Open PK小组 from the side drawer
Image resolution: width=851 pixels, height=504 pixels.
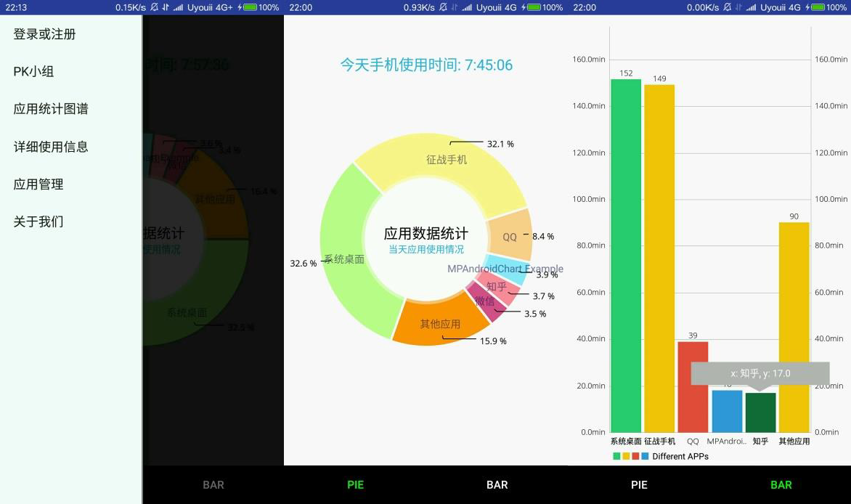[x=33, y=72]
